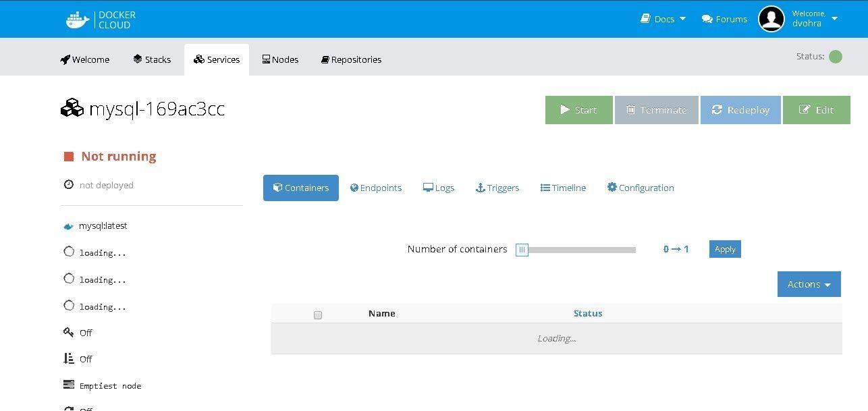
Task: Click the Emptiest node text
Action: [110, 386]
